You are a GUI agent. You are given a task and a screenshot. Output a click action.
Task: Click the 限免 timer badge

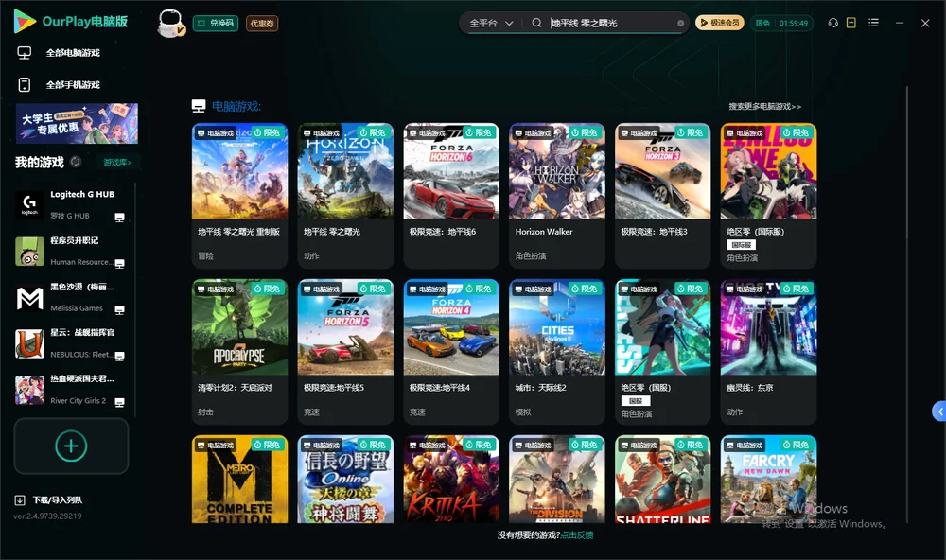782,23
